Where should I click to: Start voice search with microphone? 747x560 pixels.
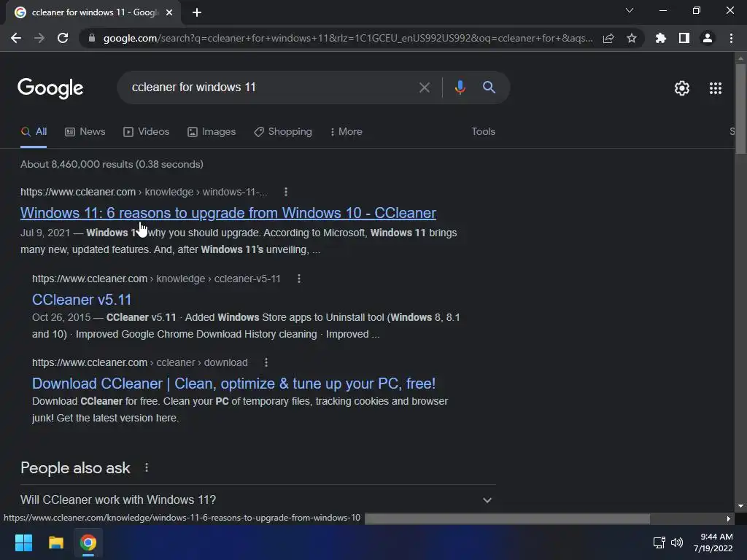(x=460, y=87)
